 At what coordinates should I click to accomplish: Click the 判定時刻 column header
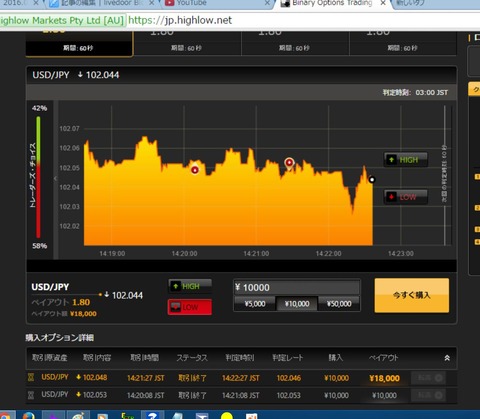coord(240,358)
